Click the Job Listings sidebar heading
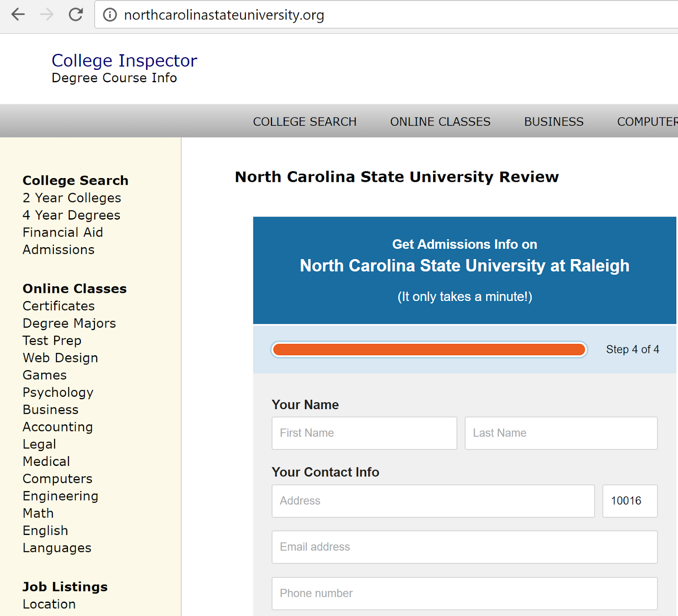This screenshot has width=678, height=616. pyautogui.click(x=65, y=587)
